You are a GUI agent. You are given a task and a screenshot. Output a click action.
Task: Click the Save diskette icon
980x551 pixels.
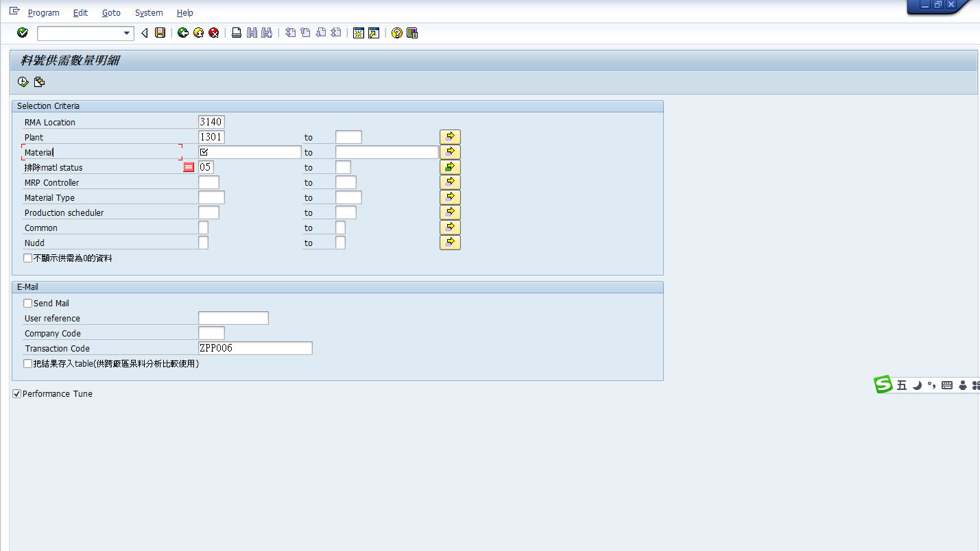[x=160, y=33]
